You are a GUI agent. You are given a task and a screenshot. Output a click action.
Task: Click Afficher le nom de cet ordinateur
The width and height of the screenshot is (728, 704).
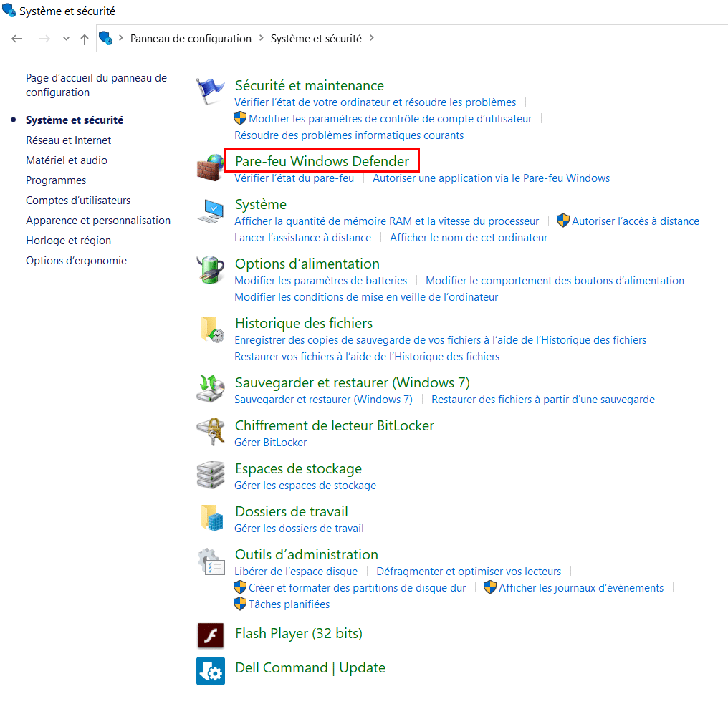tap(469, 238)
